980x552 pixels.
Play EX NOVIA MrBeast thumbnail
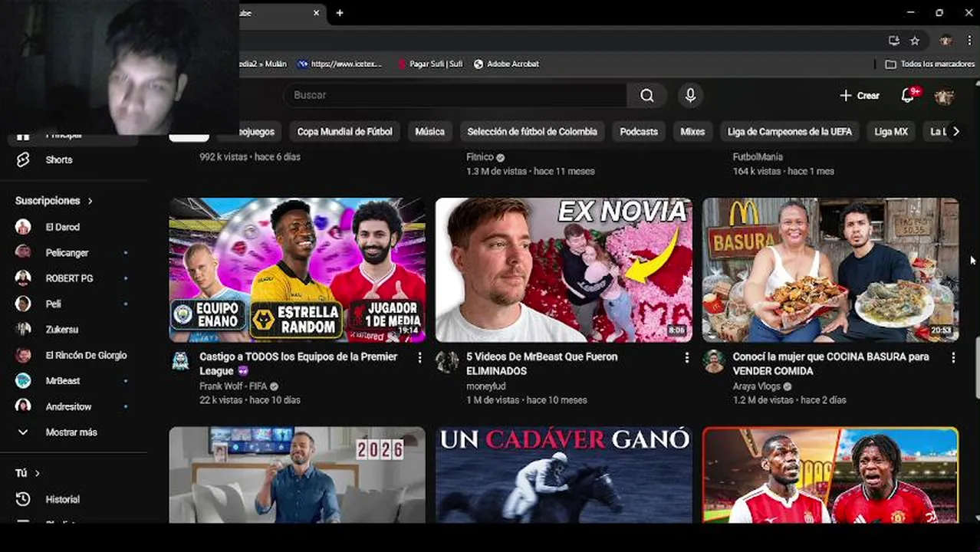coord(564,270)
